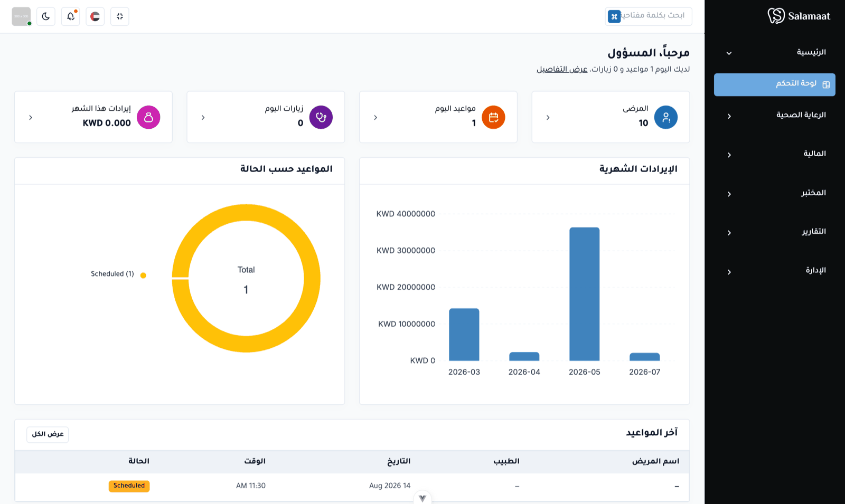The image size is (845, 504).
Task: Click the Salamaat logo icon
Action: click(776, 16)
